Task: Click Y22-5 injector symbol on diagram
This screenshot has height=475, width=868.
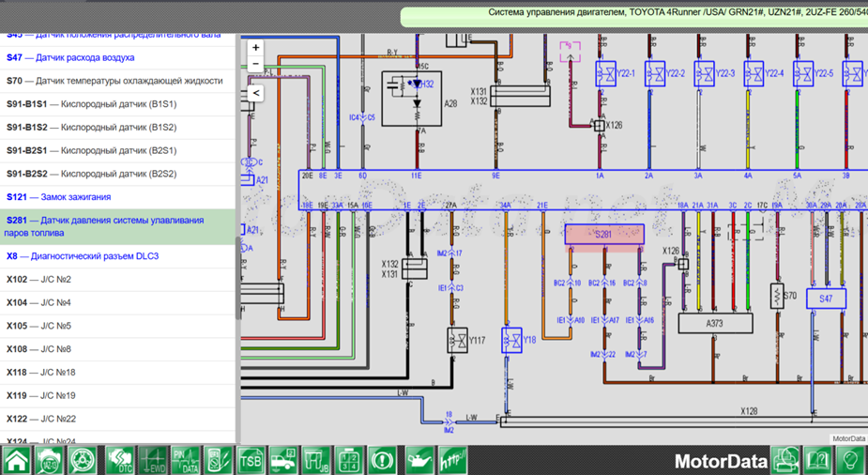Action: [x=803, y=73]
